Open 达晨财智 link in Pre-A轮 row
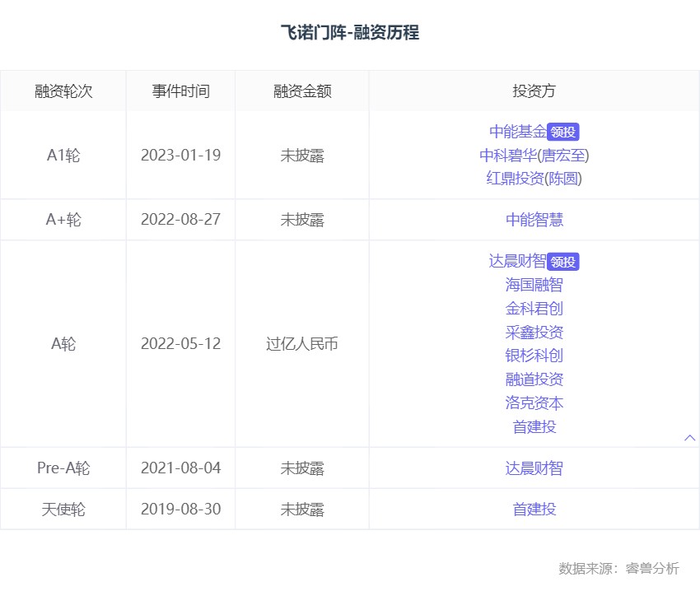Image resolution: width=700 pixels, height=605 pixels. click(534, 468)
